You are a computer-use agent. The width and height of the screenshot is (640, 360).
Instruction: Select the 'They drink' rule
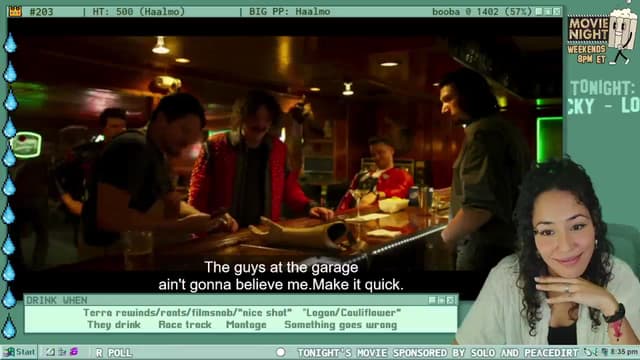[x=114, y=325]
